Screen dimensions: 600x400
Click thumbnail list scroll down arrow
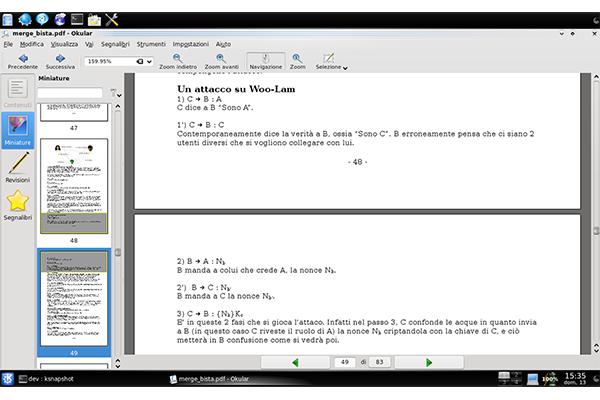pos(118,366)
